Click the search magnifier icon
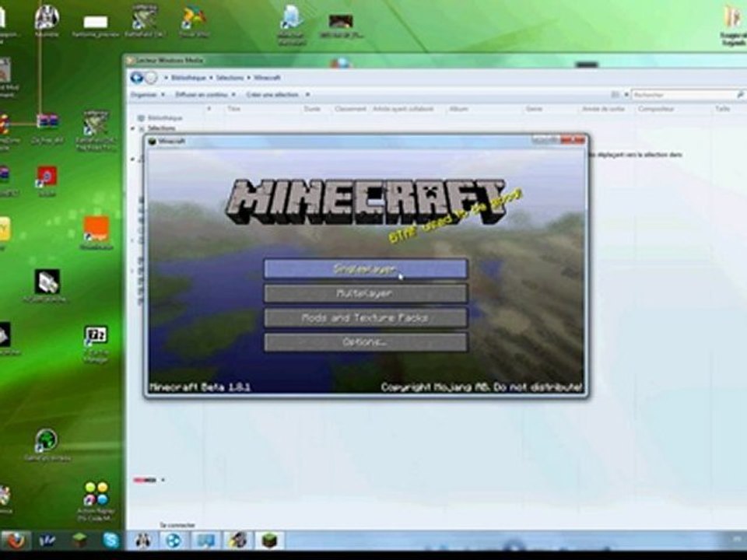The height and width of the screenshot is (560, 747). coord(740,95)
